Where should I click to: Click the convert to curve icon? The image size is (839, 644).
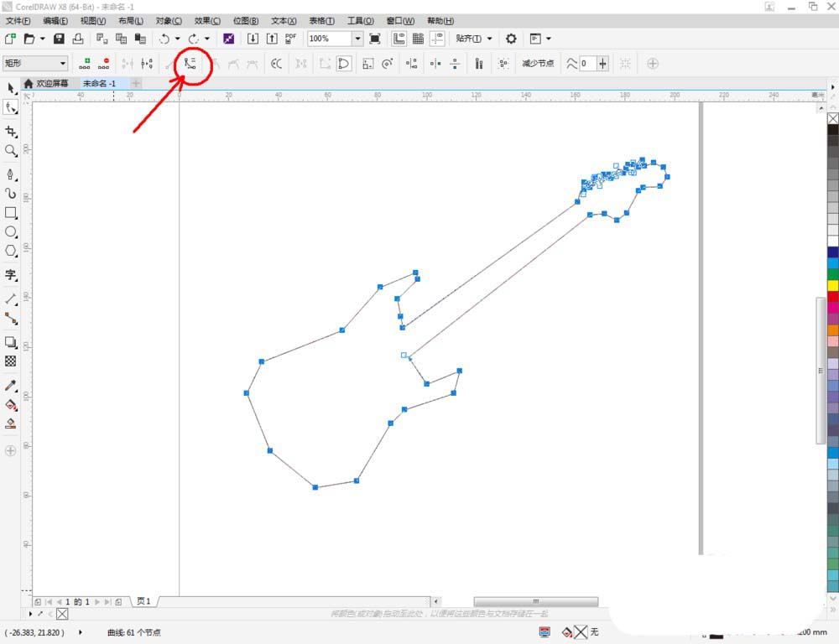pos(190,64)
